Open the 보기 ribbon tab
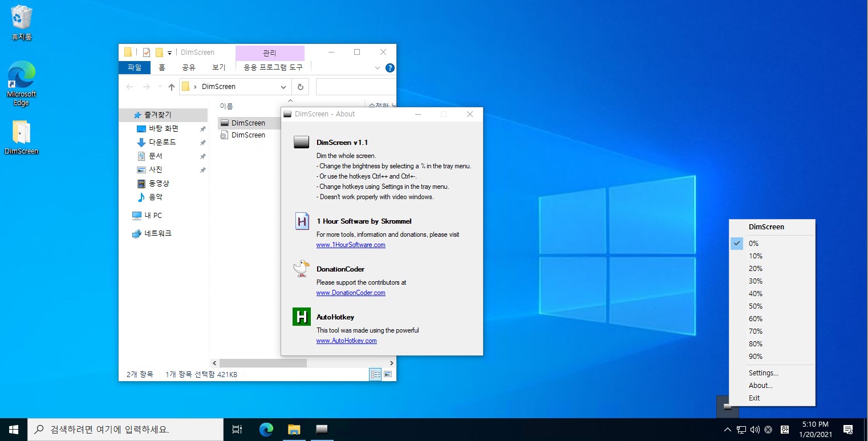This screenshot has width=868, height=441. [219, 67]
